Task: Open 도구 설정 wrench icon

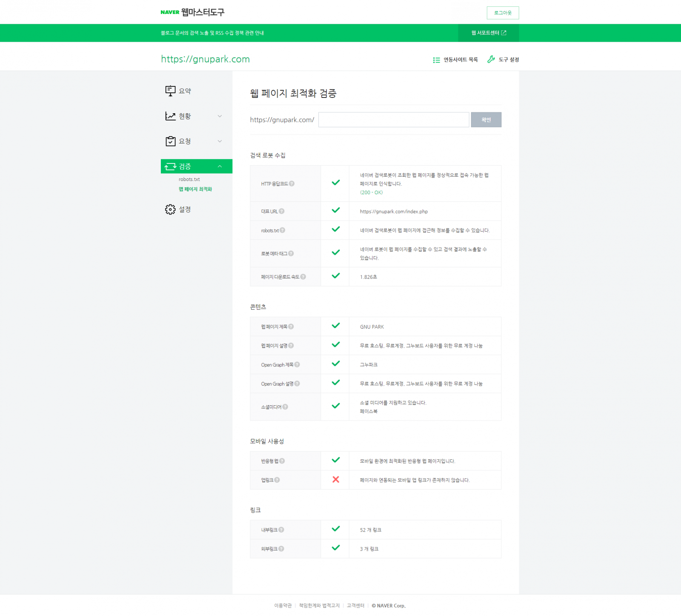Action: pyautogui.click(x=491, y=60)
